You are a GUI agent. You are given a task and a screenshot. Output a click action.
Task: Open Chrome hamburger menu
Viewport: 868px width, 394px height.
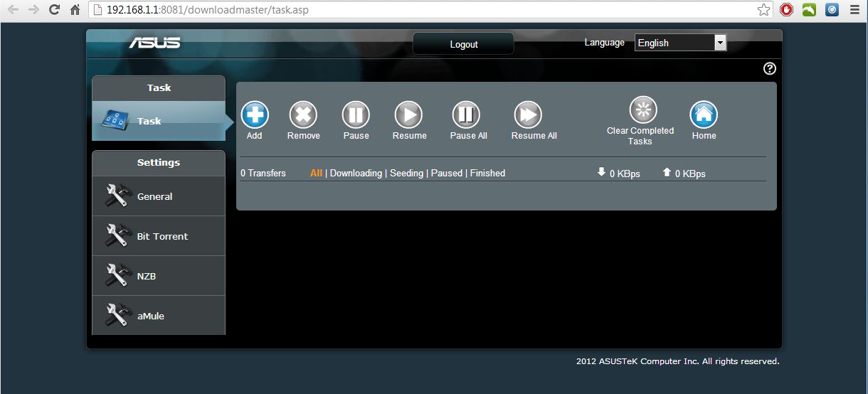(x=854, y=10)
